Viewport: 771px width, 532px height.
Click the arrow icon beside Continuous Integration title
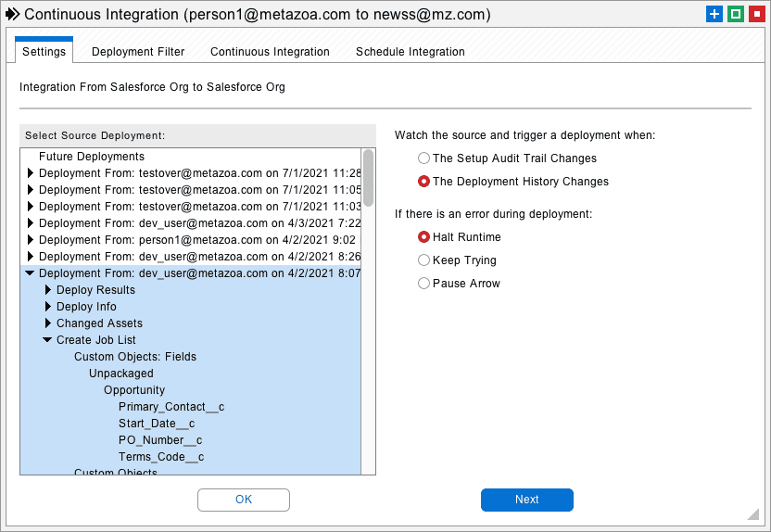tap(12, 14)
